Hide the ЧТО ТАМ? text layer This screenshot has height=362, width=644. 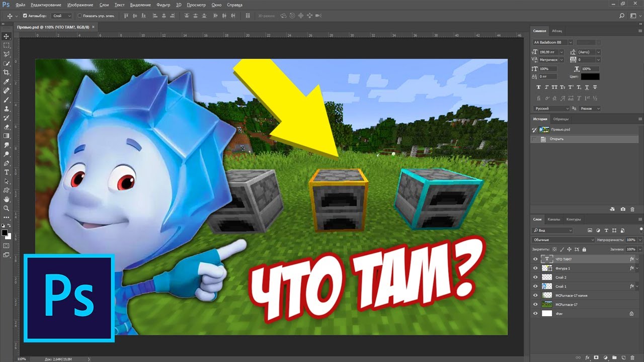click(x=535, y=259)
